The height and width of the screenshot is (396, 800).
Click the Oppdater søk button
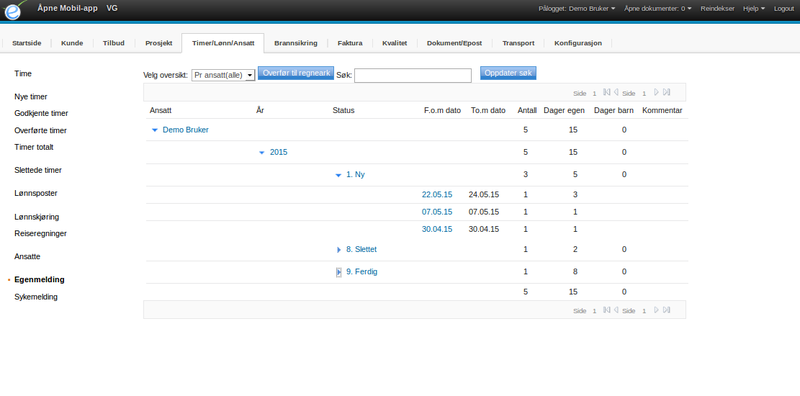click(508, 73)
